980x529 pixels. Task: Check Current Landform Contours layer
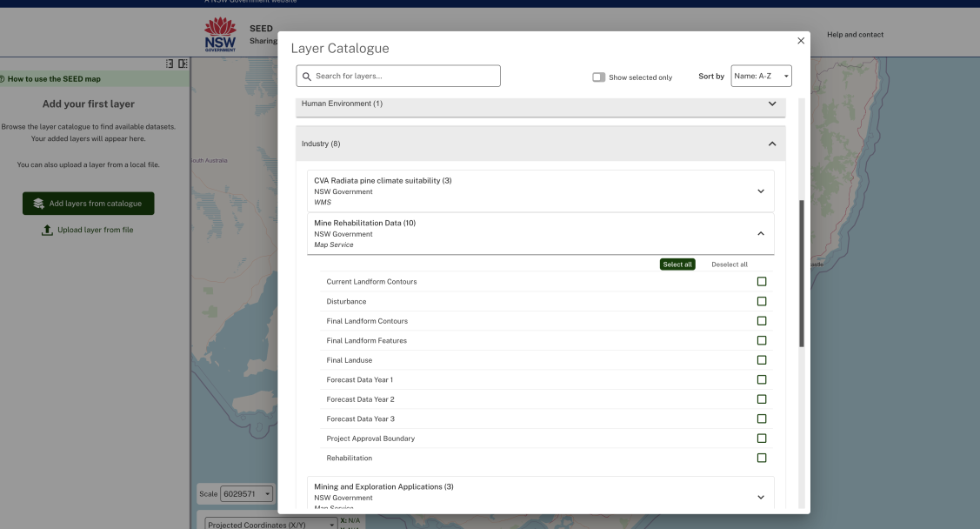761,281
